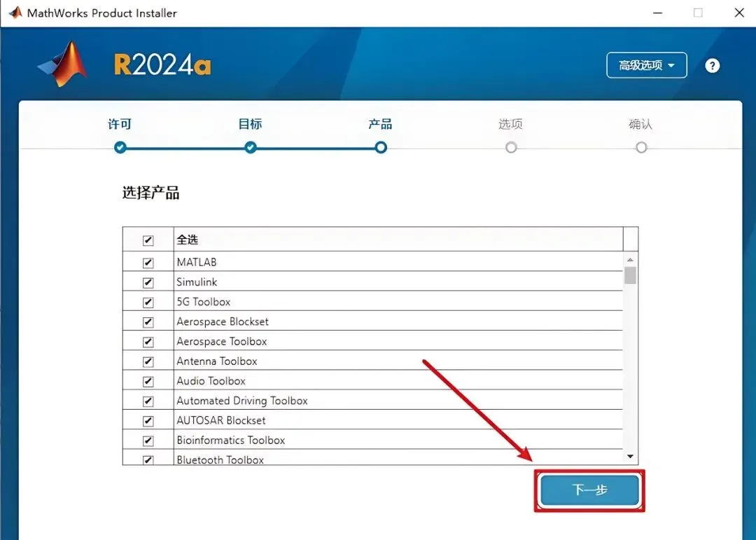Click product list scrollbar up arrow

point(630,260)
